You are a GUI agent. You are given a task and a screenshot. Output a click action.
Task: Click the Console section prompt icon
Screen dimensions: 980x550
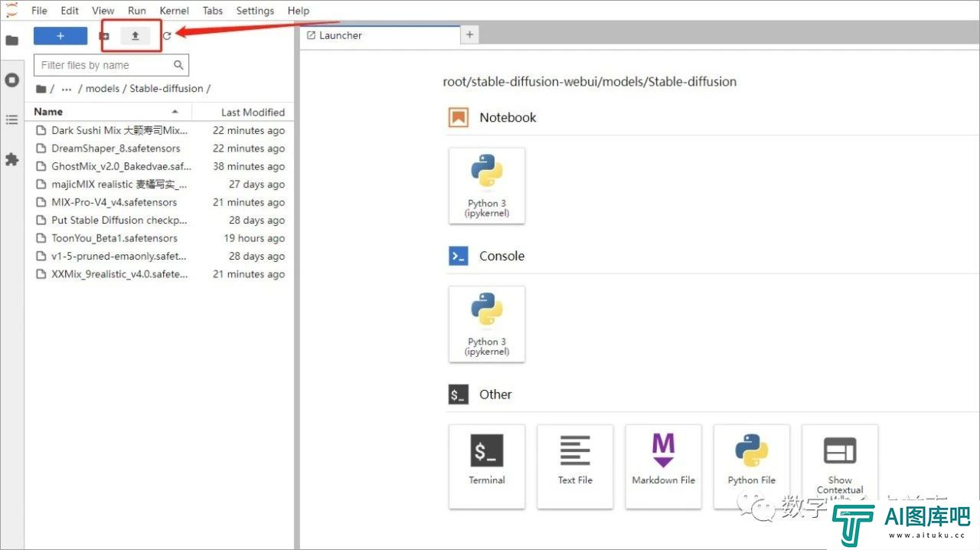pos(459,256)
